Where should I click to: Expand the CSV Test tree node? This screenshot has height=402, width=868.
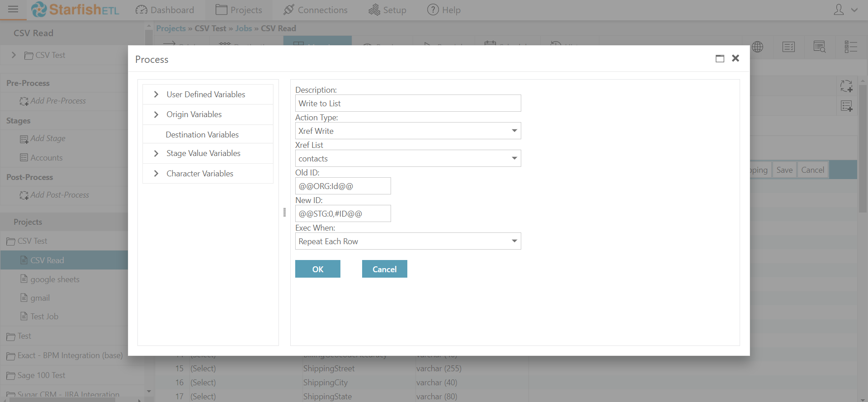point(14,55)
